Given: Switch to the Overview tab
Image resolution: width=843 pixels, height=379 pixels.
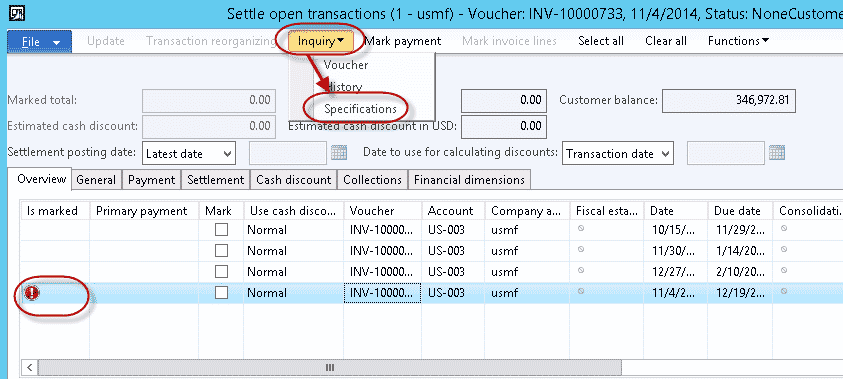Looking at the screenshot, I should (41, 180).
